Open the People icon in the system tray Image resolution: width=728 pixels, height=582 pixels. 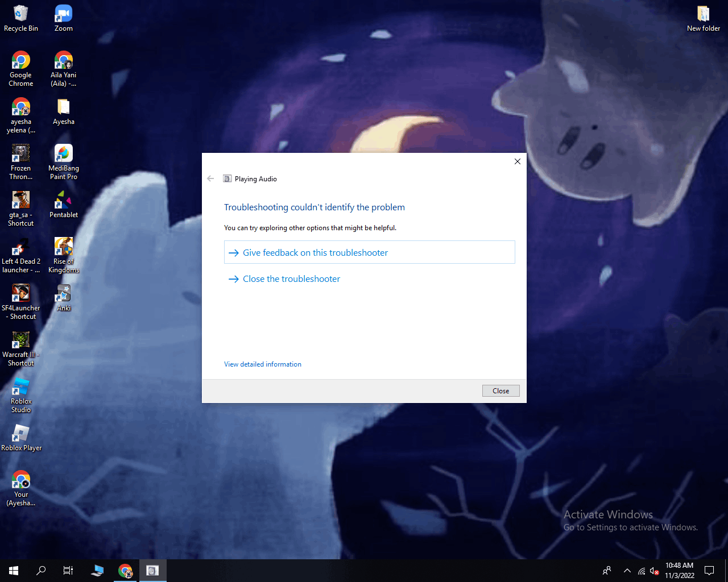coord(607,571)
